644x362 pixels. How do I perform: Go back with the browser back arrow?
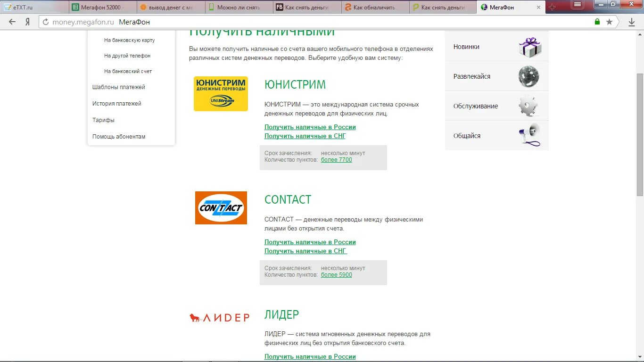[x=12, y=22]
